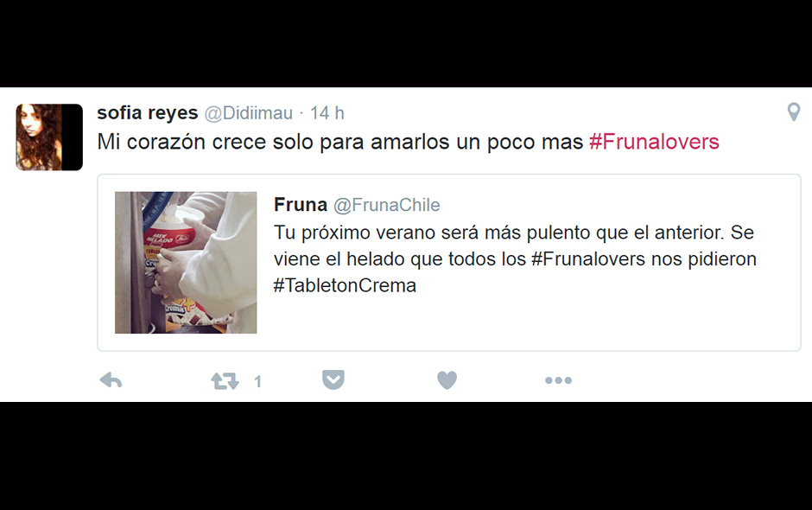Click the location pin icon

click(793, 112)
